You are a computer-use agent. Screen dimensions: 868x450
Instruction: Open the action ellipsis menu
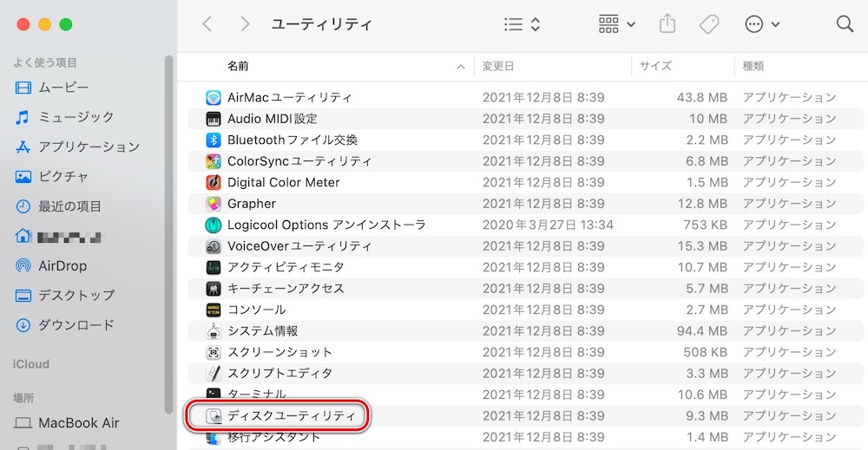[762, 23]
